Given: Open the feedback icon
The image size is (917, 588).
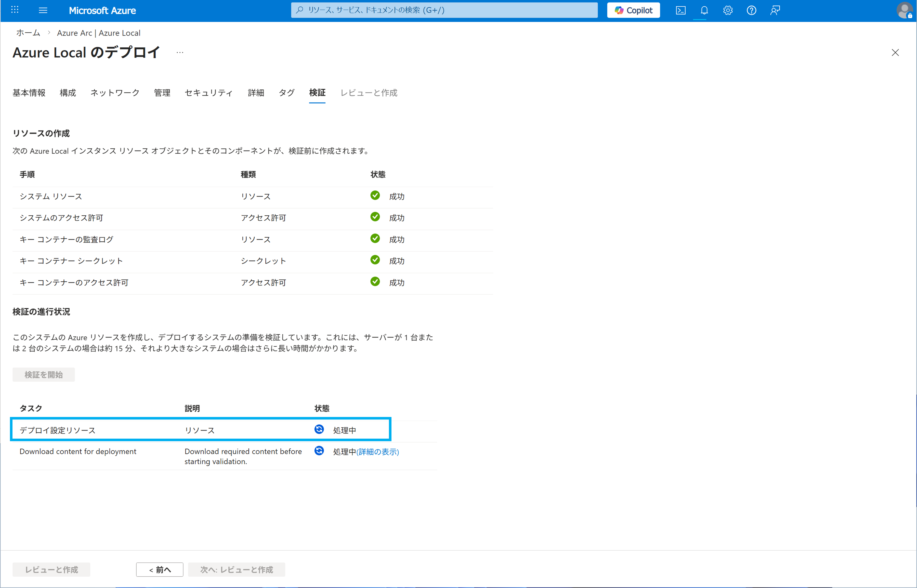Looking at the screenshot, I should [x=775, y=10].
